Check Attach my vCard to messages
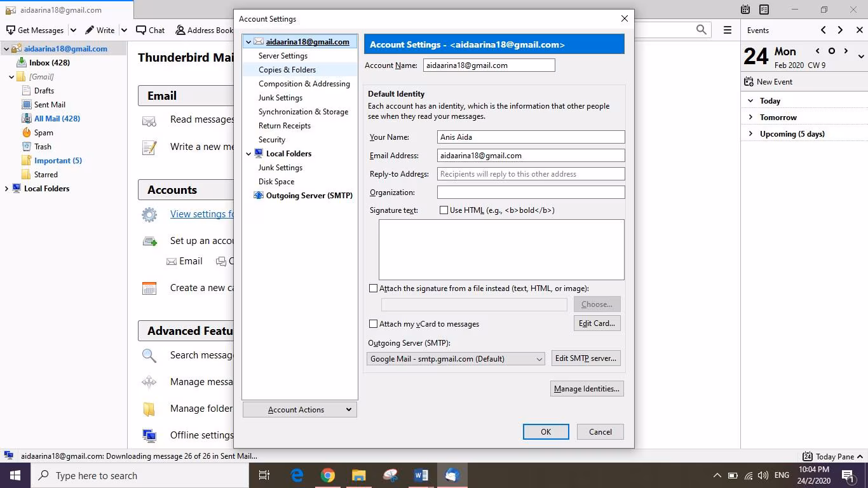Image resolution: width=868 pixels, height=488 pixels. (374, 324)
